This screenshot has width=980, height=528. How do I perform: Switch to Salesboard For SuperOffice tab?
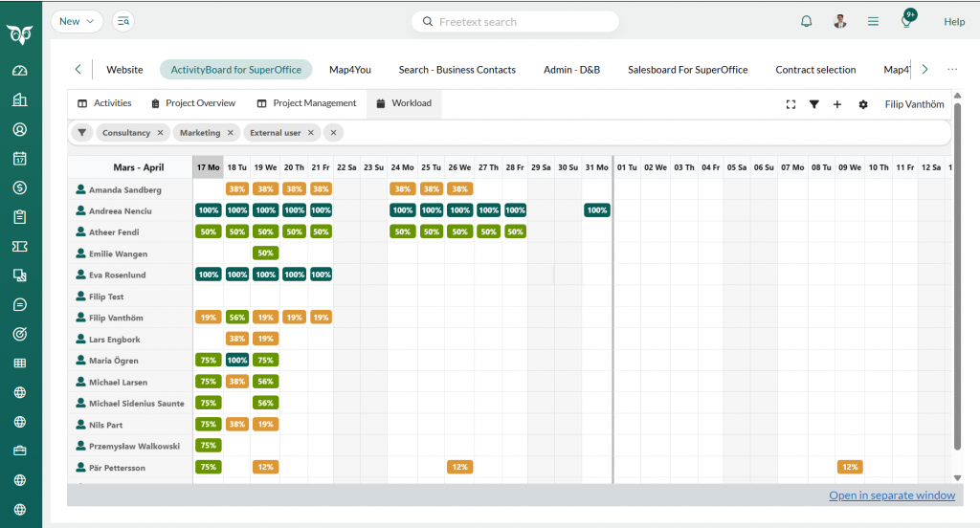pyautogui.click(x=687, y=70)
